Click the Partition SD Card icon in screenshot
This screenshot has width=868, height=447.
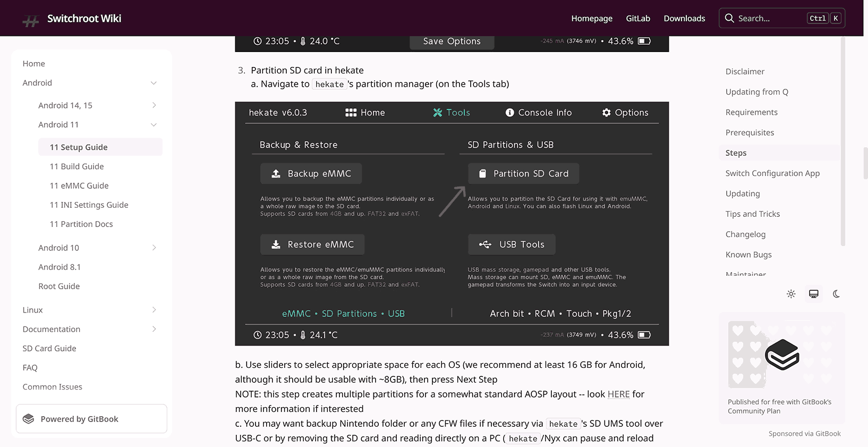482,174
